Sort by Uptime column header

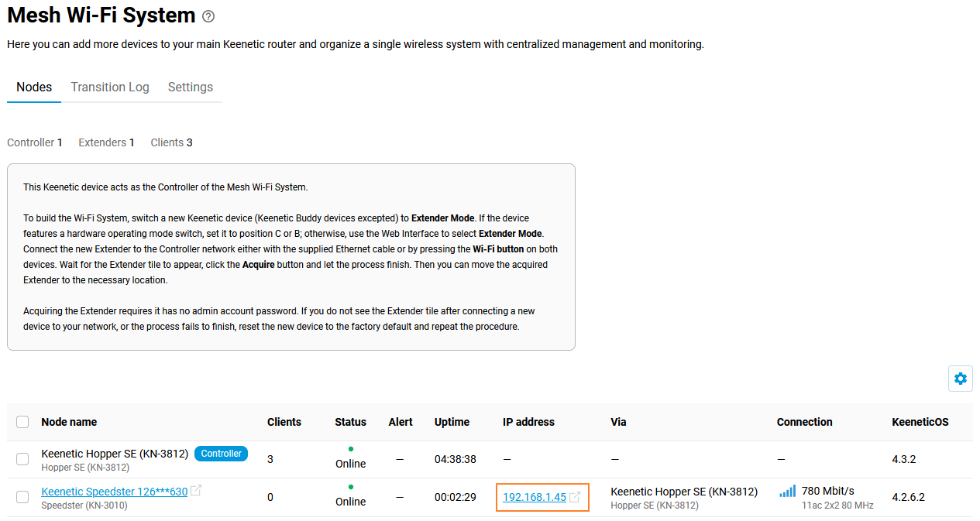(x=452, y=422)
